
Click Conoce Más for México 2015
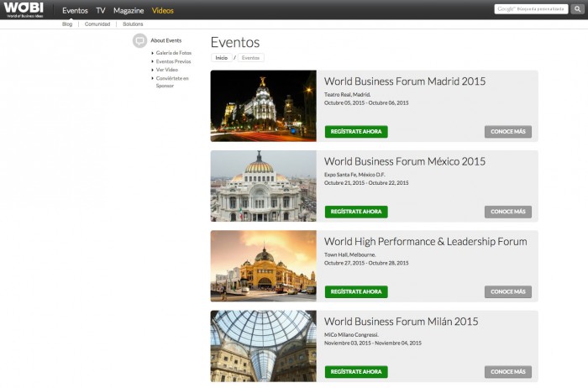click(508, 212)
